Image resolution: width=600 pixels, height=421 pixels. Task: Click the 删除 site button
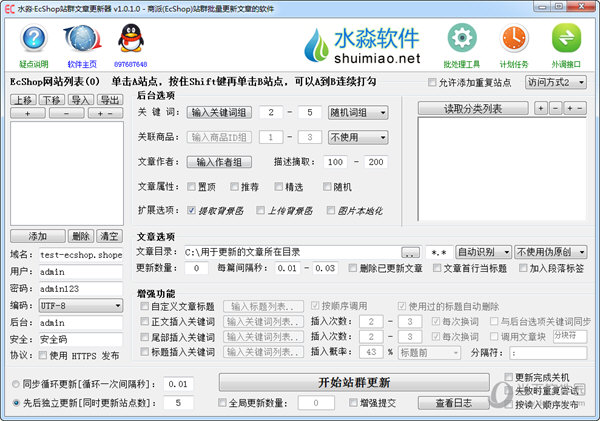[x=81, y=236]
